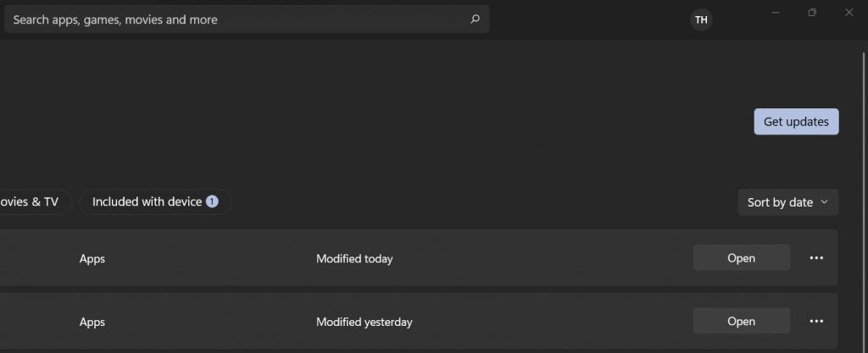Select the Apps label in the first row
This screenshot has width=868, height=353.
[x=92, y=259]
